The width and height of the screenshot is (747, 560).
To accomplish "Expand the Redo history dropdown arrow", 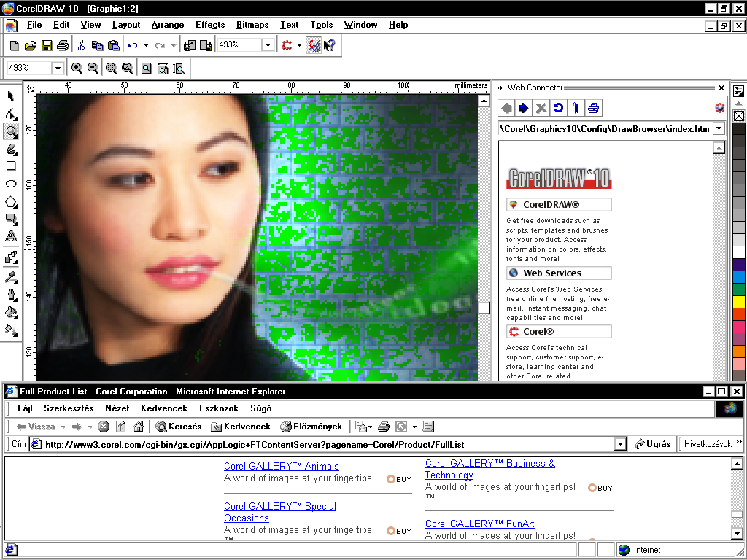I will [x=174, y=45].
